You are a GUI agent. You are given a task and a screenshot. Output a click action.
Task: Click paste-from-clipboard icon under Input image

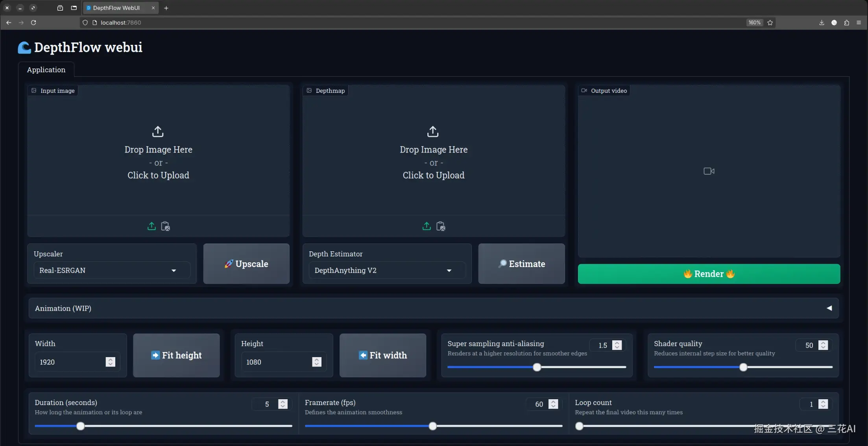click(x=165, y=226)
